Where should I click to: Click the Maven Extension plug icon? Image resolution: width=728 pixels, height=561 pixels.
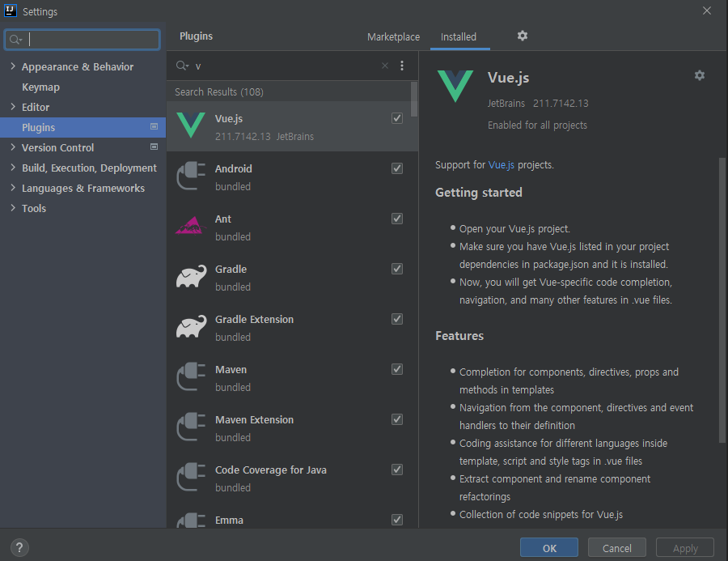click(191, 427)
